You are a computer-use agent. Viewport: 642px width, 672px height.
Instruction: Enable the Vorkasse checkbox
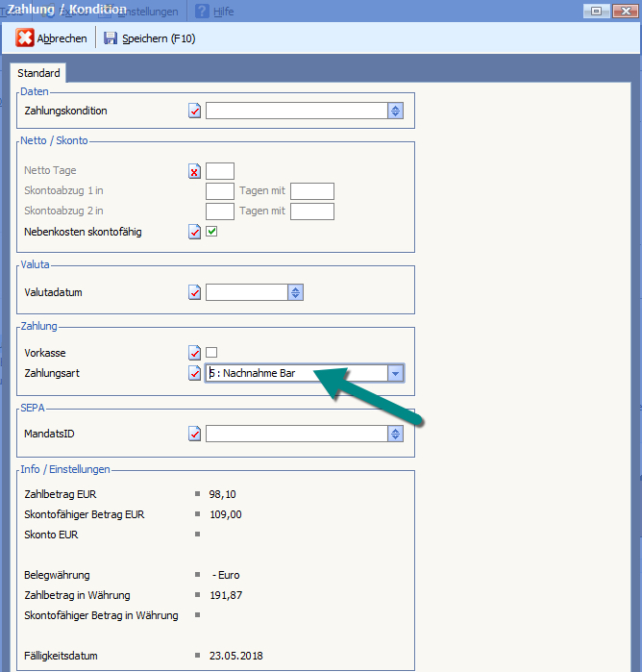click(212, 353)
